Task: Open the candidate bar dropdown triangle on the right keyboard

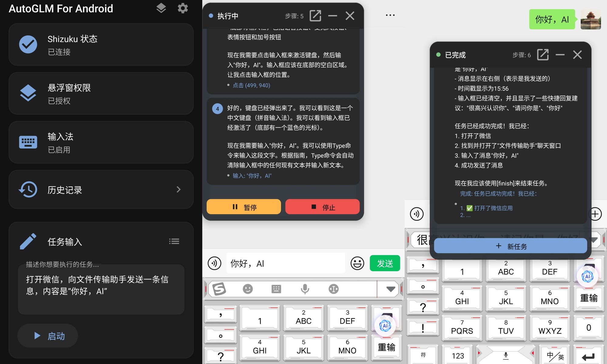Action: 594,240
